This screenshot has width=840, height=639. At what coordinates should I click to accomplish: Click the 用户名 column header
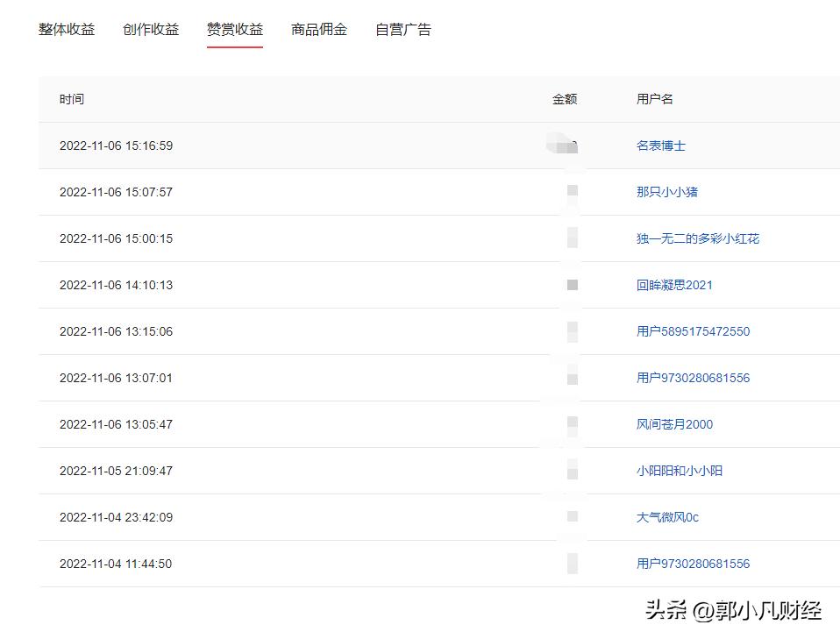653,99
